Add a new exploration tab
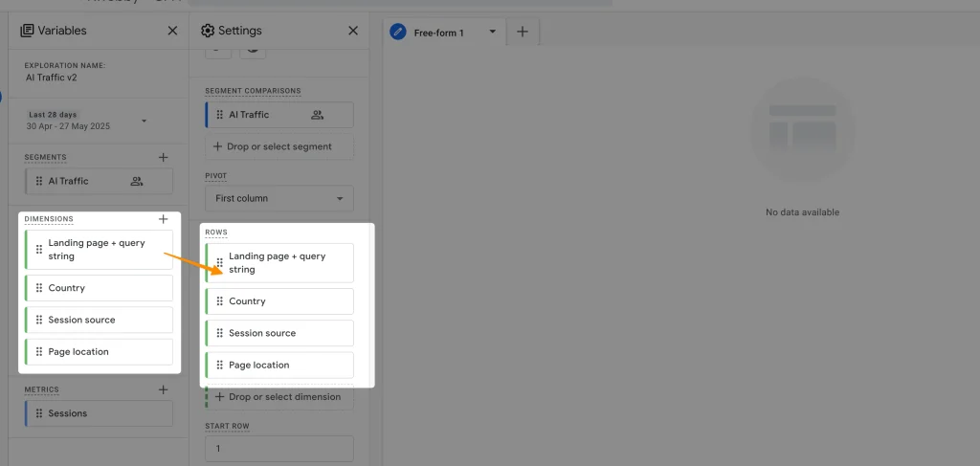This screenshot has height=466, width=980. point(523,32)
